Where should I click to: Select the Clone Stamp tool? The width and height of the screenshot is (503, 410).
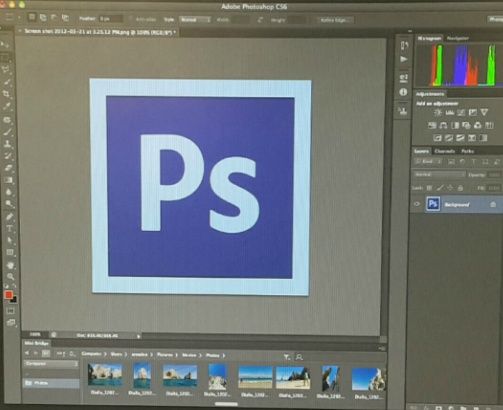click(x=8, y=144)
